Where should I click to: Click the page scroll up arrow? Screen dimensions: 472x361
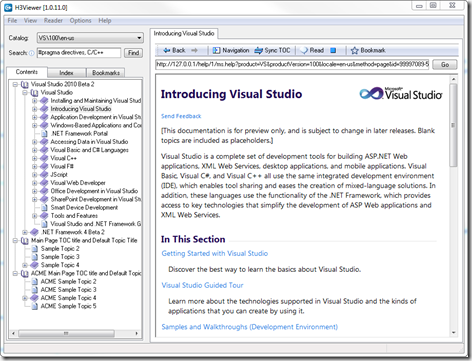click(x=453, y=79)
